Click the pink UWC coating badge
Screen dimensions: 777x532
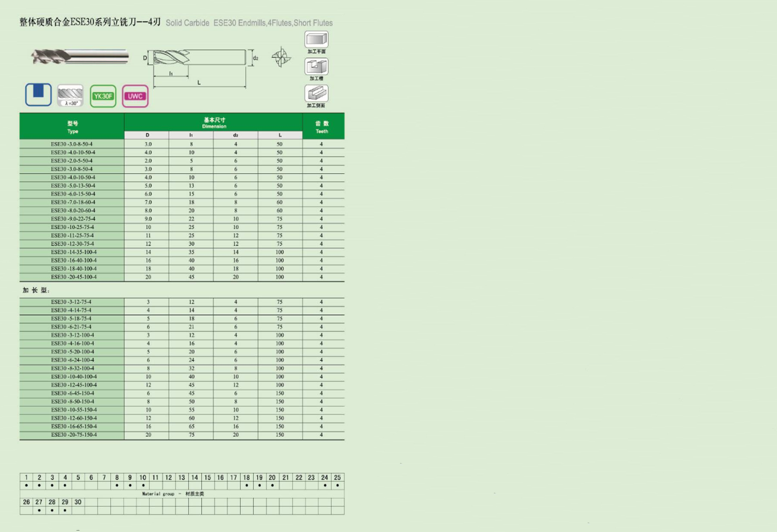[x=135, y=96]
